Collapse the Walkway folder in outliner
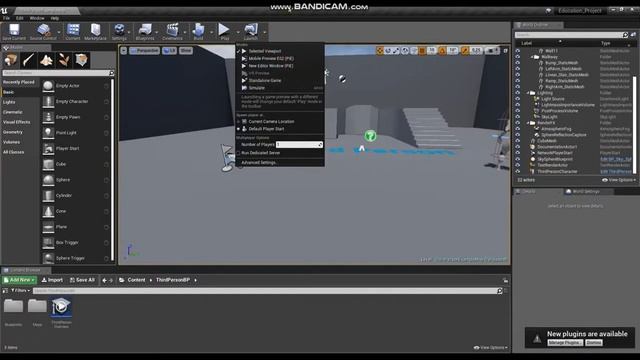Screen dimensions: 640x360 pyautogui.click(x=532, y=57)
